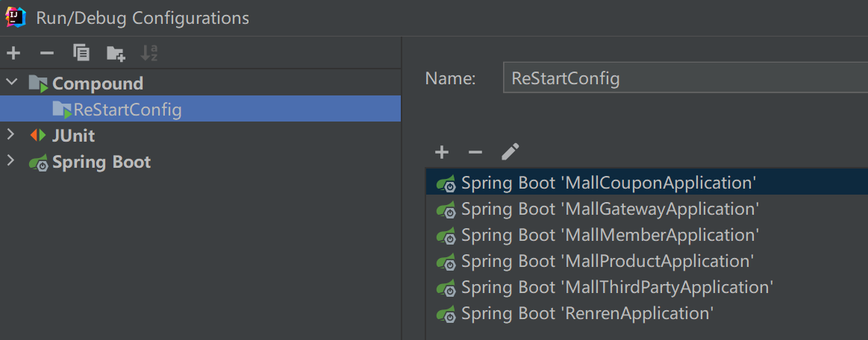Select Spring Boot 'RenrenApplication' entry
Image resolution: width=868 pixels, height=340 pixels.
[587, 313]
